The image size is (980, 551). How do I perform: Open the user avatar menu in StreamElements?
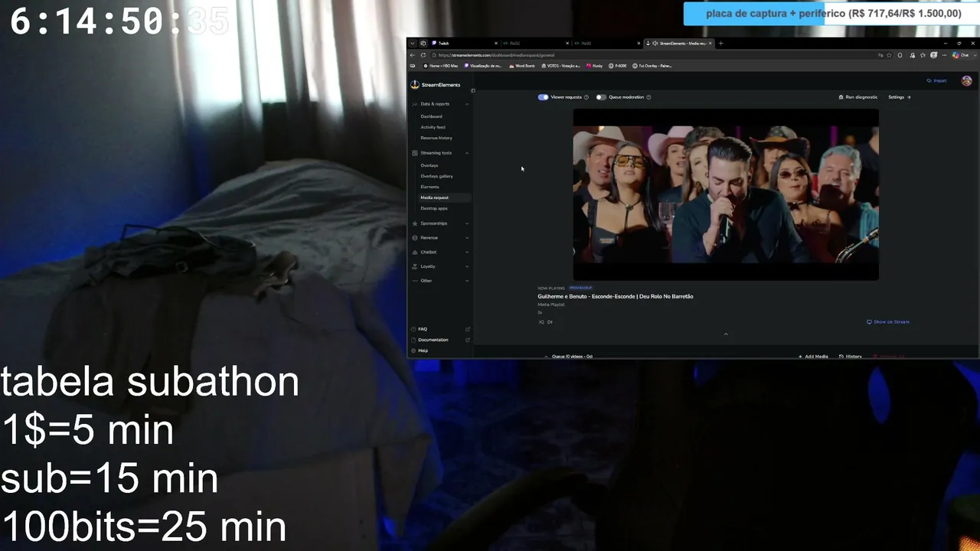pyautogui.click(x=967, y=80)
